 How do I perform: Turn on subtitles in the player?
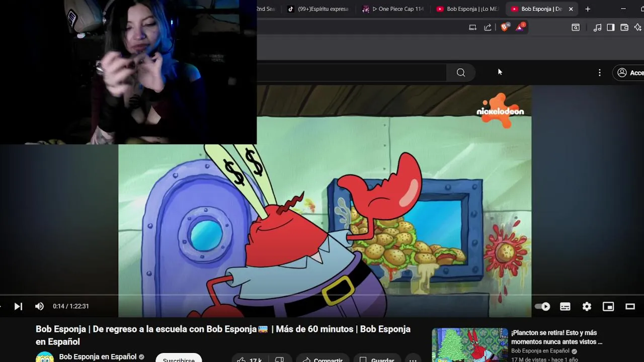(x=565, y=306)
